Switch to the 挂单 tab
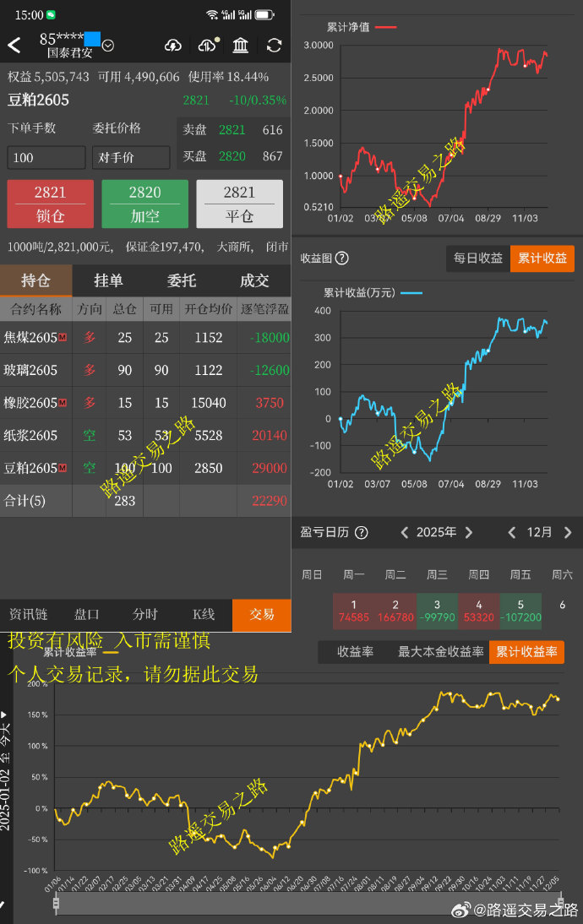 (x=108, y=280)
